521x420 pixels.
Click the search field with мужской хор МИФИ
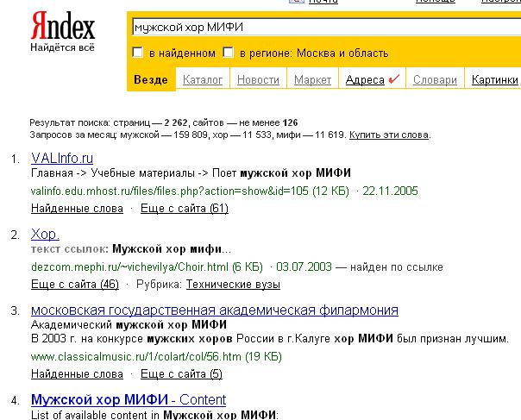click(326, 27)
